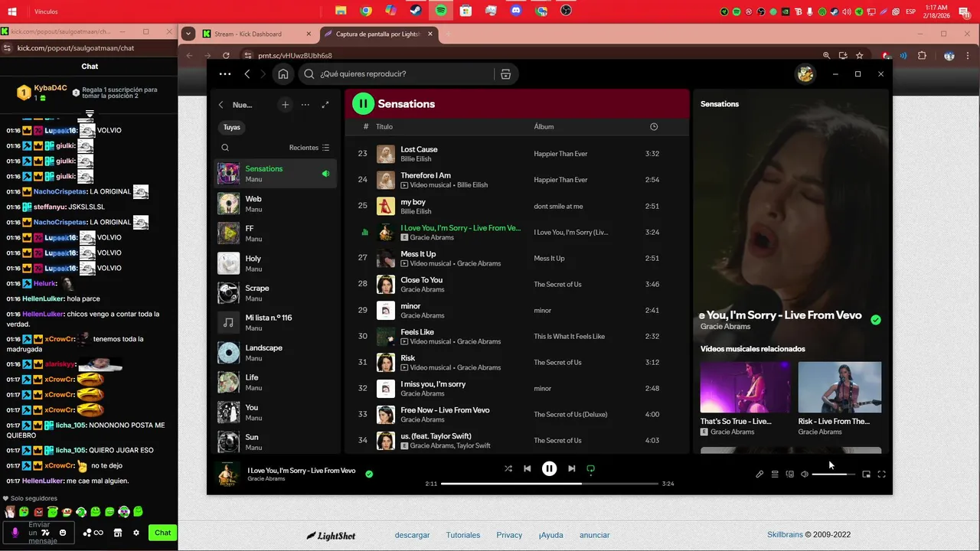Open the Spotify three-dots menu
This screenshot has width=980, height=551.
click(x=224, y=74)
